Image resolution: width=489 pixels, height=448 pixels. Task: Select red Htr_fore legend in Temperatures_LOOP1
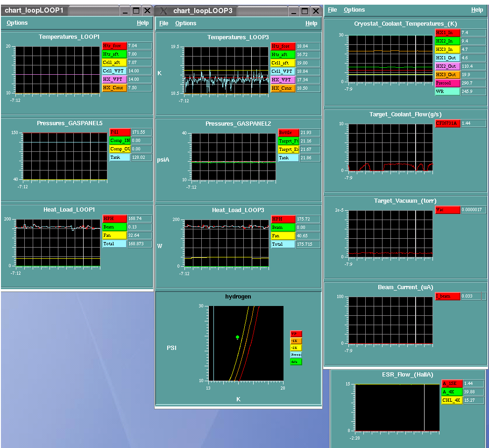[114, 46]
